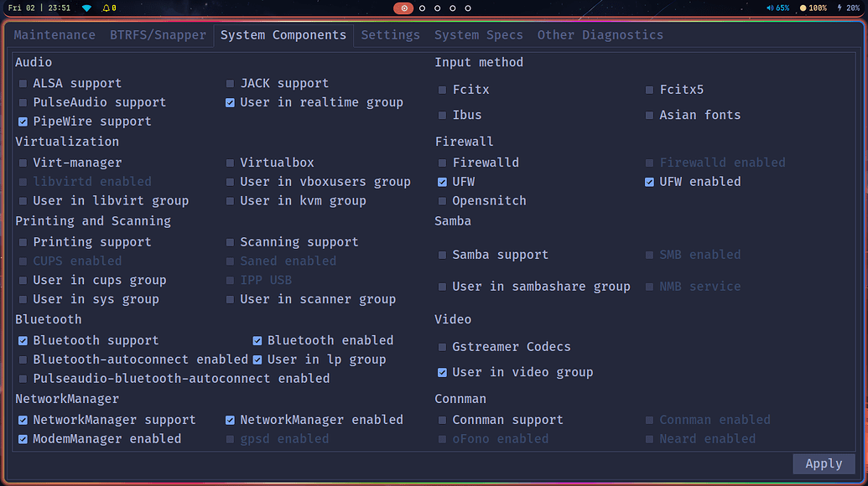The image size is (868, 486).
Task: Select the active red workspace indicator
Action: [403, 8]
